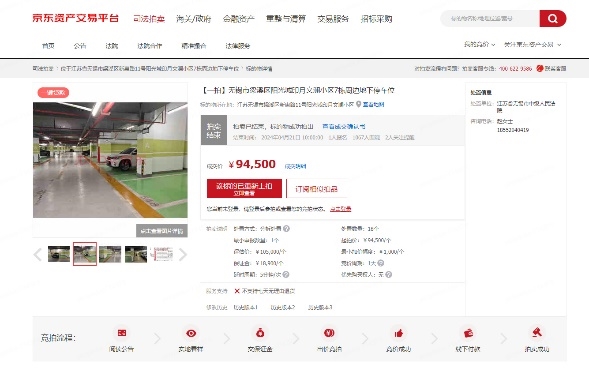The height and width of the screenshot is (368, 589).
Task: Open the 招标采购 top navigation tab
Action: (x=376, y=19)
